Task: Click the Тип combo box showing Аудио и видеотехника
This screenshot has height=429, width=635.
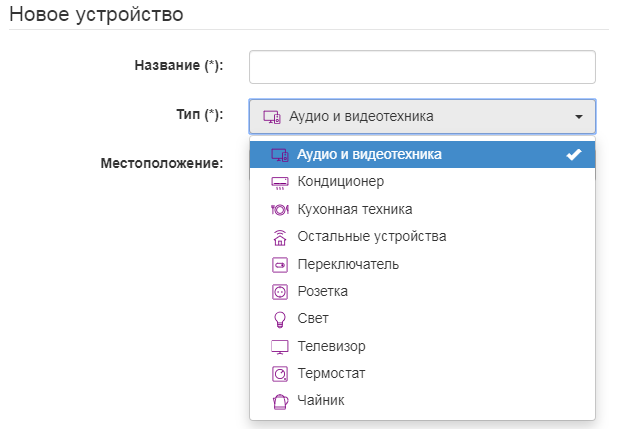Action: tap(422, 116)
